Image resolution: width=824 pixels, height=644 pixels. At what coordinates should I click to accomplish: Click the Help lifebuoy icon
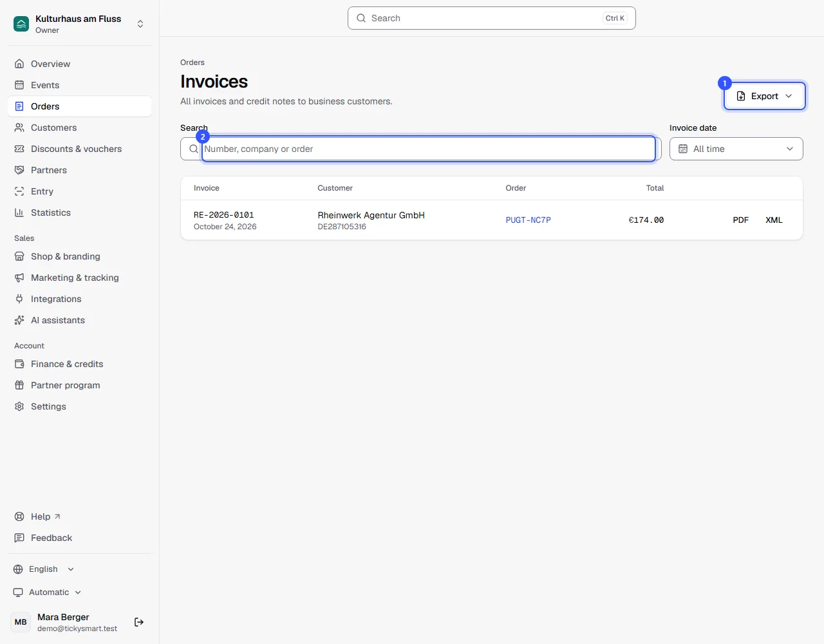pyautogui.click(x=19, y=516)
